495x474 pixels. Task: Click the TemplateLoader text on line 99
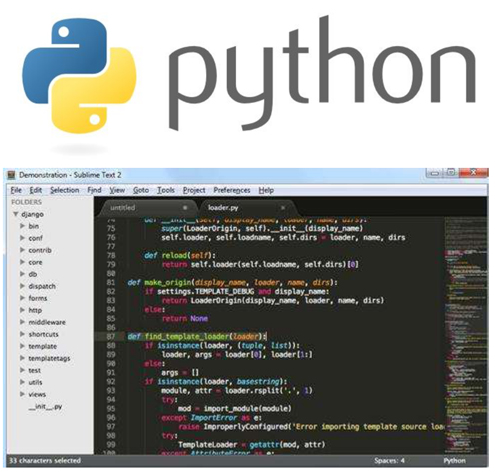[207, 445]
